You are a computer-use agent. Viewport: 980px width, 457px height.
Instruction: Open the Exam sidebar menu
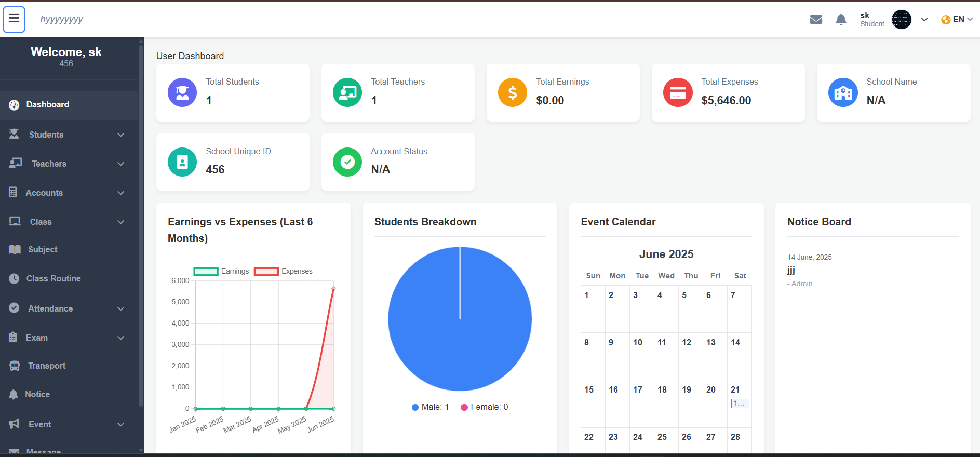point(69,338)
